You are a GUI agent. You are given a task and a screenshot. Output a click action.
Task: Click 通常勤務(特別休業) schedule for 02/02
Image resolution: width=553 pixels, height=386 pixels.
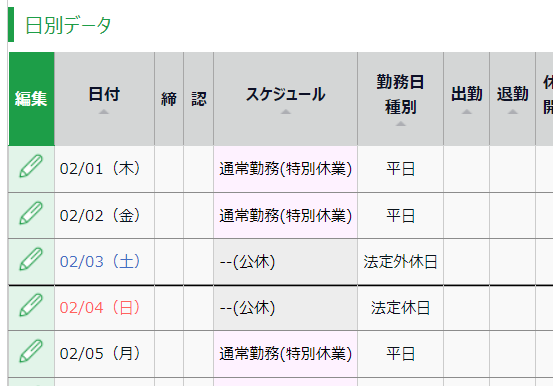tap(286, 216)
